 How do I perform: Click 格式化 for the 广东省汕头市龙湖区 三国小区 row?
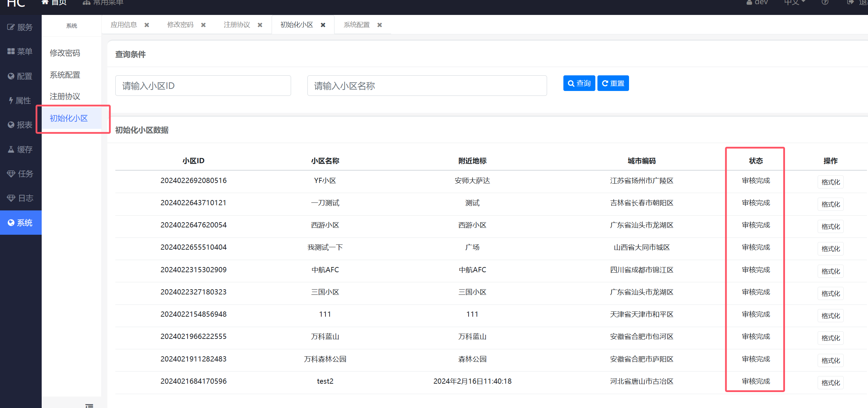pyautogui.click(x=830, y=293)
